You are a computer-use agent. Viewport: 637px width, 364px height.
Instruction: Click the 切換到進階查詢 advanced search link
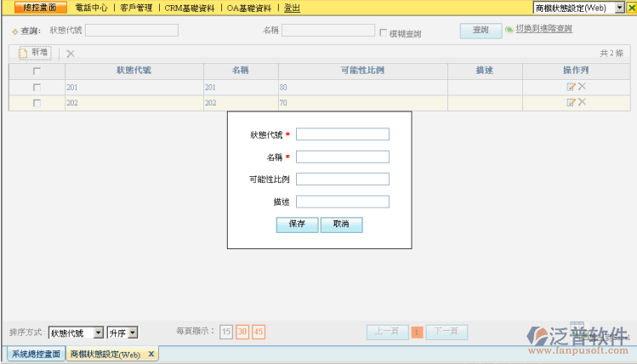pyautogui.click(x=543, y=29)
